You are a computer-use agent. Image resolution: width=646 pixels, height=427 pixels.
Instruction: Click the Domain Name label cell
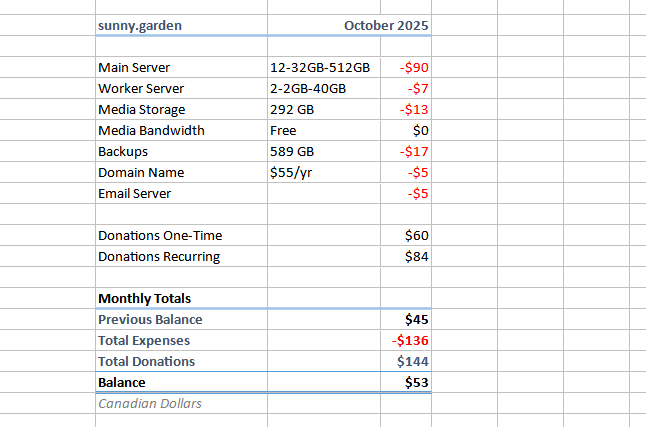pos(181,173)
